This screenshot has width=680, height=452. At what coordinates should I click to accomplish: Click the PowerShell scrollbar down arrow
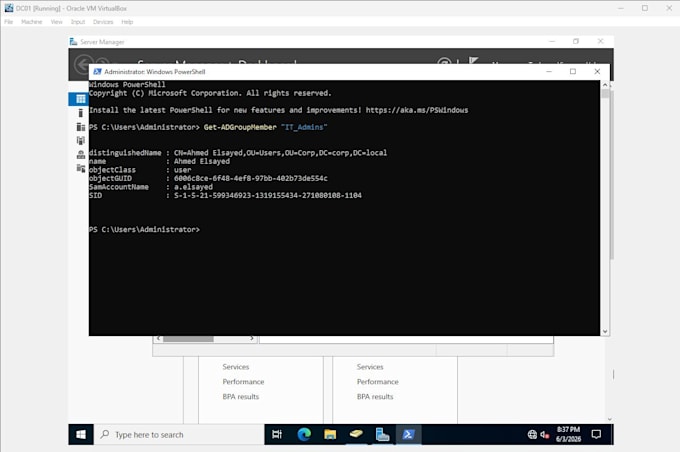(x=605, y=331)
